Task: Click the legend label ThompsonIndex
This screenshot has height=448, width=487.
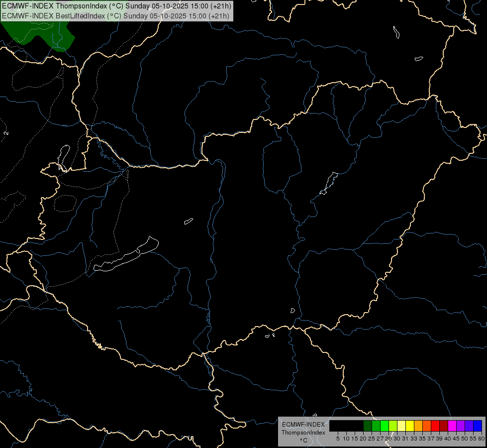Action: point(303,433)
